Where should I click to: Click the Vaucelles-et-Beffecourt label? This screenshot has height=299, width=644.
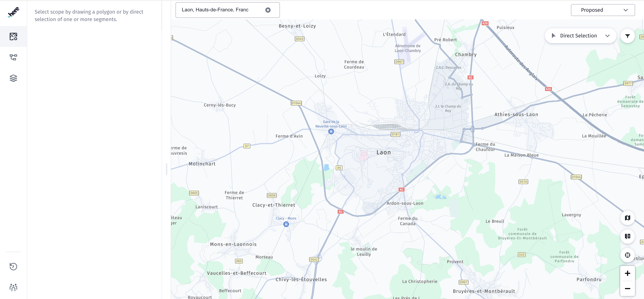point(236,273)
